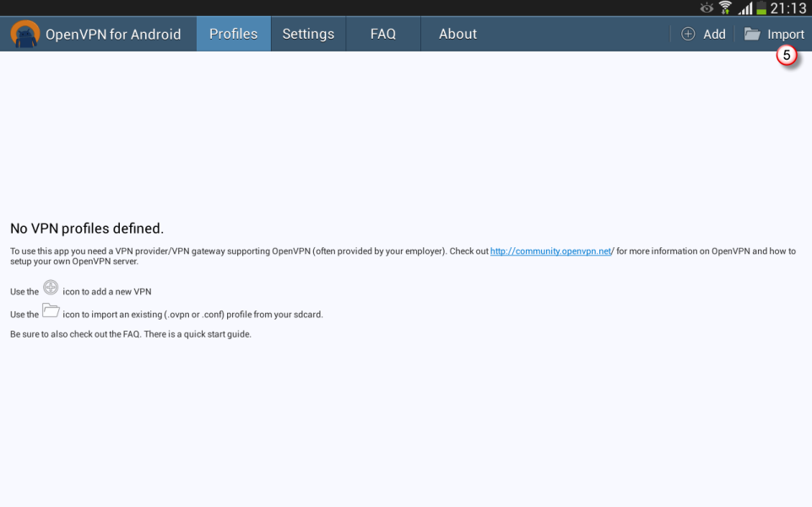Click the paragraph starting 'To use this app'
The height and width of the screenshot is (507, 812).
click(x=403, y=256)
